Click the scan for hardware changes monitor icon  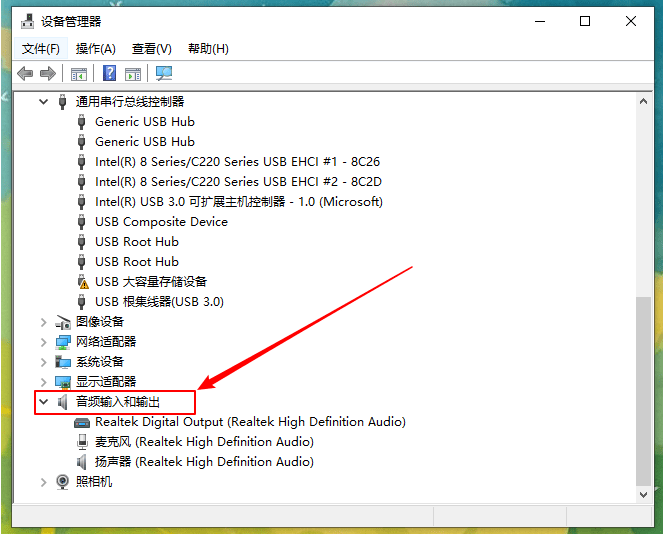coord(164,73)
